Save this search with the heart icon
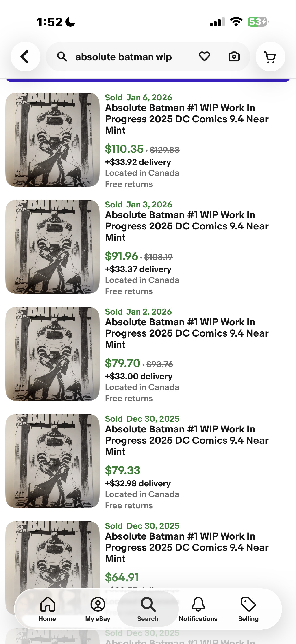The width and height of the screenshot is (296, 644). (x=204, y=57)
